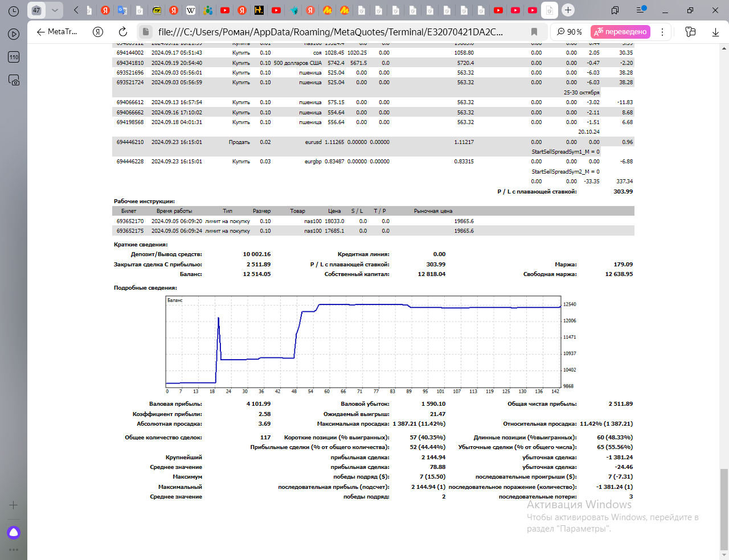Select ticket number 694198568
Viewport: 729px width, 560px height.
(130, 122)
